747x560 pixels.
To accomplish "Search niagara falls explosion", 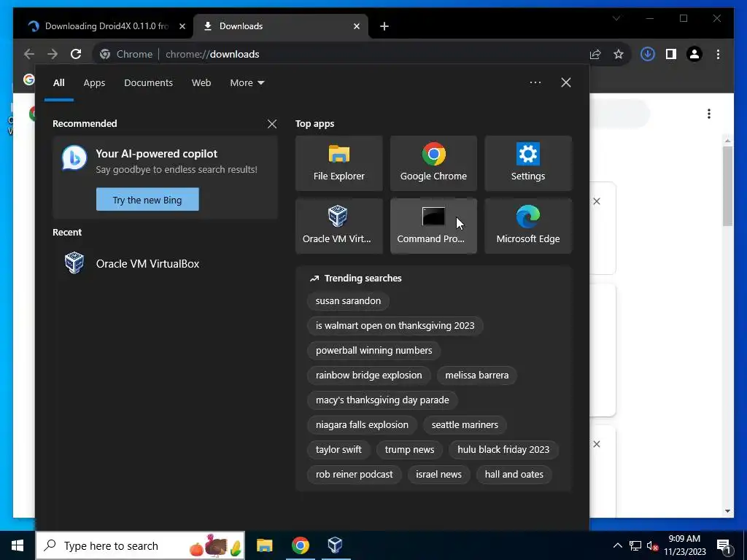I will (x=362, y=425).
